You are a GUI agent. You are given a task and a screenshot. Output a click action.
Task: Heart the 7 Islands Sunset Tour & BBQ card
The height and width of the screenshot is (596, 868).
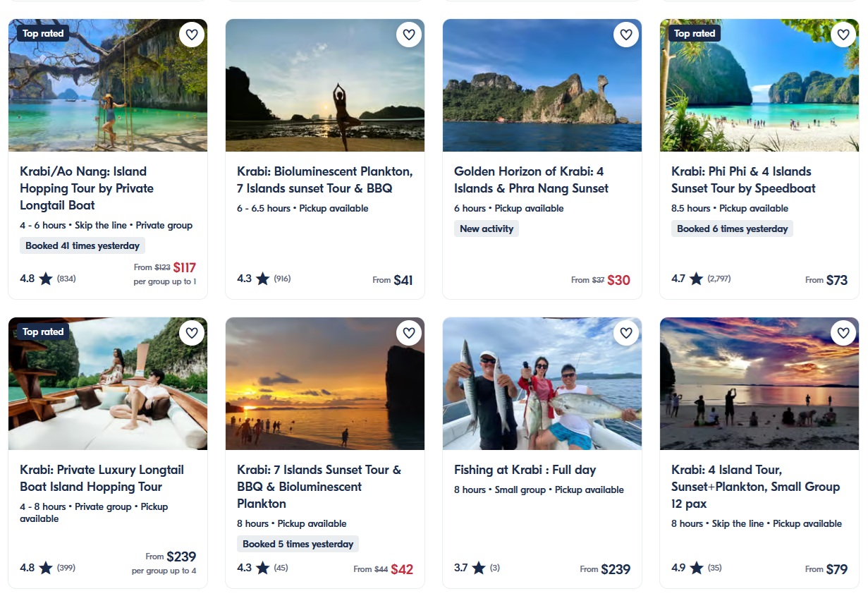click(409, 333)
